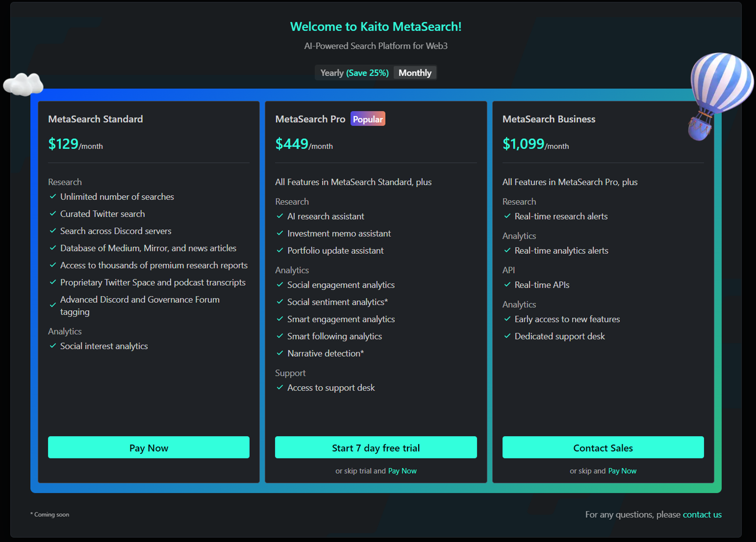Start 7 day free trial for Pro
The height and width of the screenshot is (542, 756).
click(376, 448)
